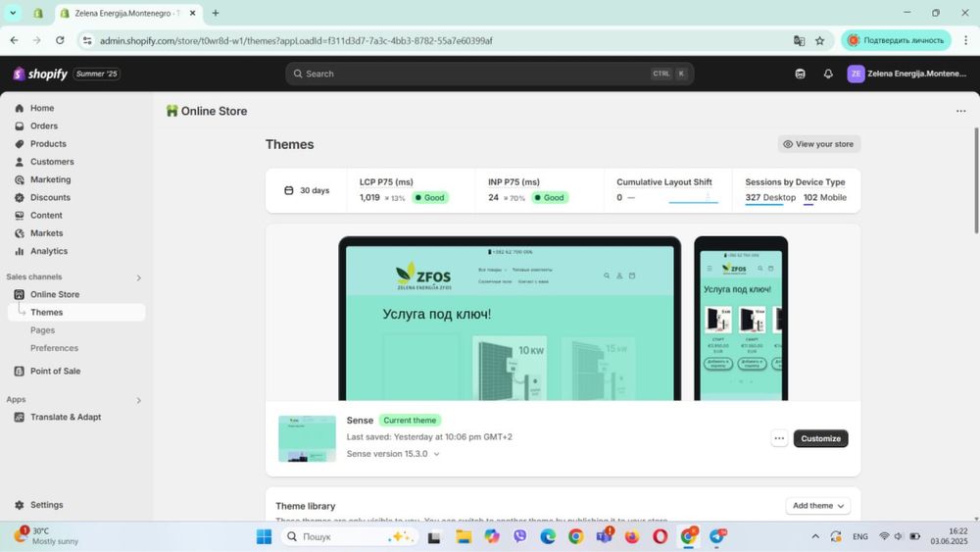This screenshot has height=552, width=980.
Task: Click the Shopify logo
Action: tap(40, 74)
